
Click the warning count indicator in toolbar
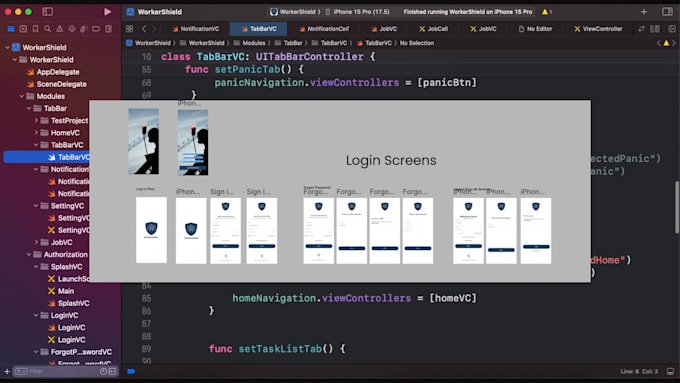click(547, 12)
